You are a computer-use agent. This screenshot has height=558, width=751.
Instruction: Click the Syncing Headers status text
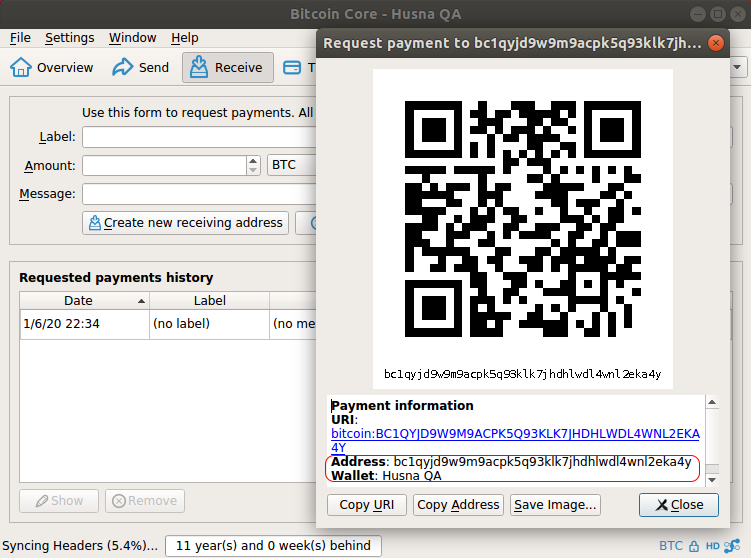pyautogui.click(x=80, y=546)
